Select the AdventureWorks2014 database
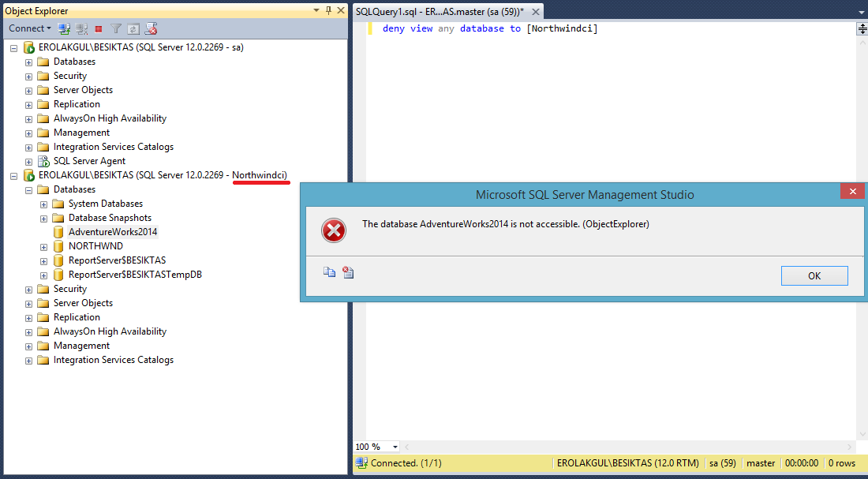Viewport: 868px width, 479px height. coord(112,232)
